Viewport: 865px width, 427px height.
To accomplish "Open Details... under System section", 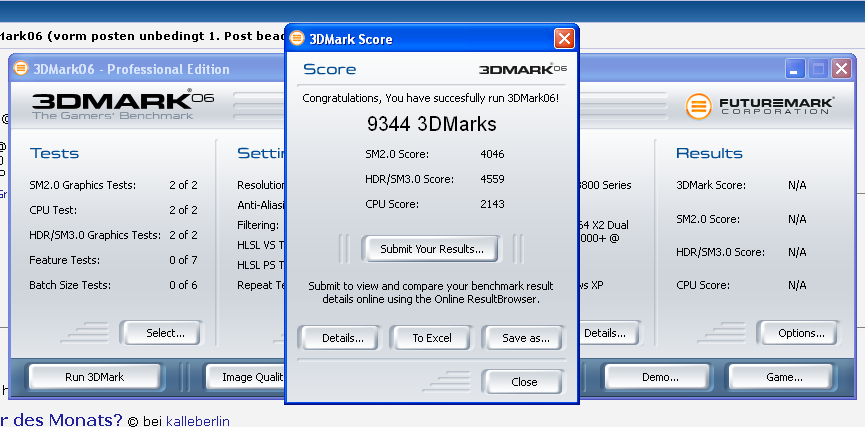I will (x=609, y=333).
